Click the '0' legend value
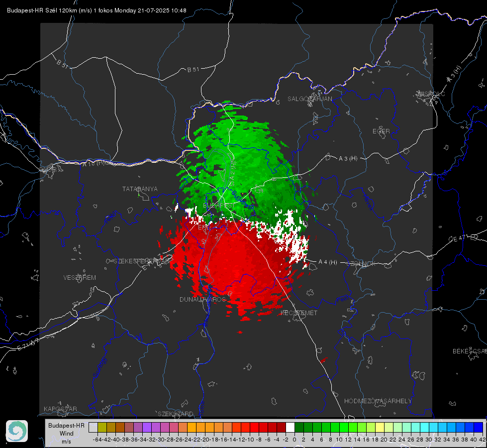Screen dimensions: 487x448 (x=294, y=440)
